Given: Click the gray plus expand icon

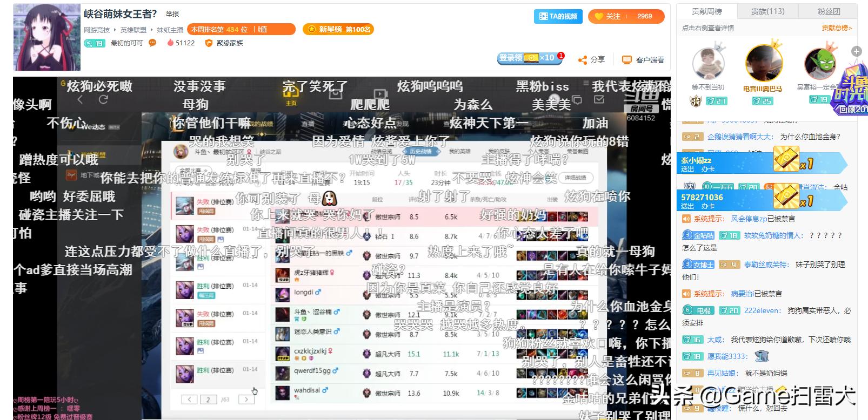Looking at the screenshot, I should [x=856, y=51].
